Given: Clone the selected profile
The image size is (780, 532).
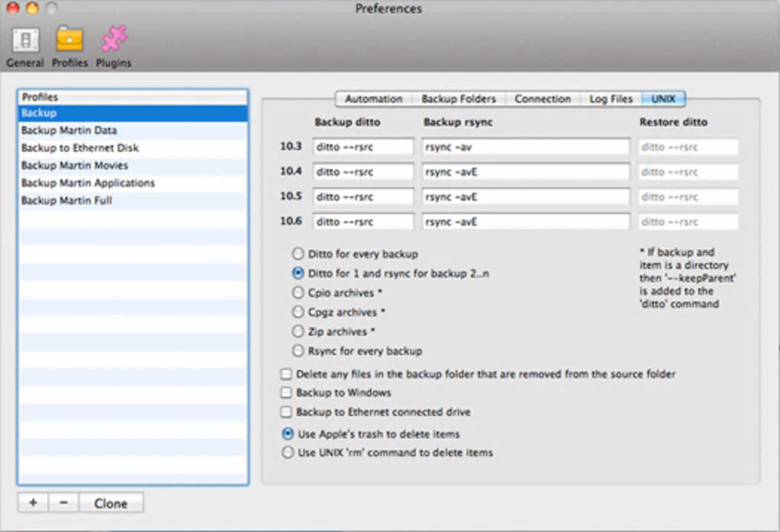Looking at the screenshot, I should click(x=111, y=503).
